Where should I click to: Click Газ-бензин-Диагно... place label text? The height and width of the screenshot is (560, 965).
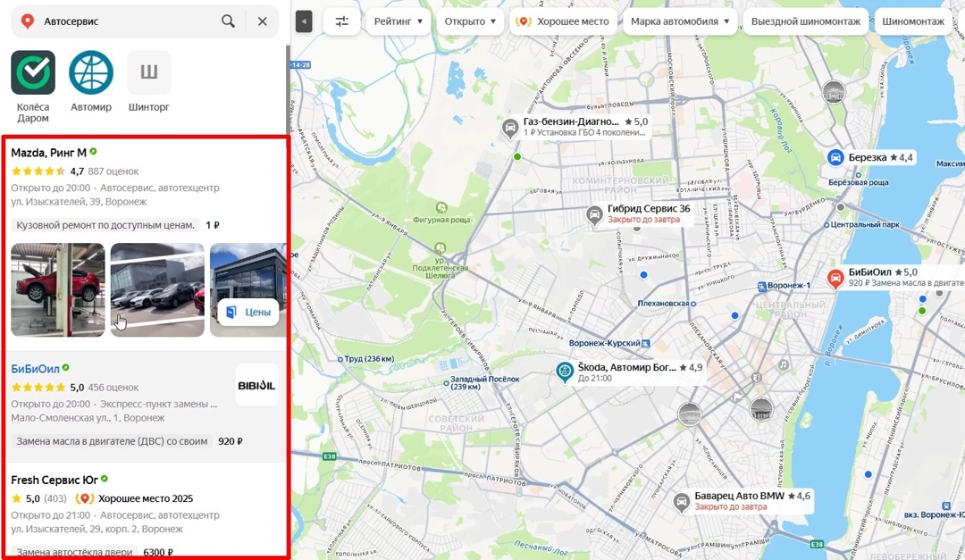point(571,121)
